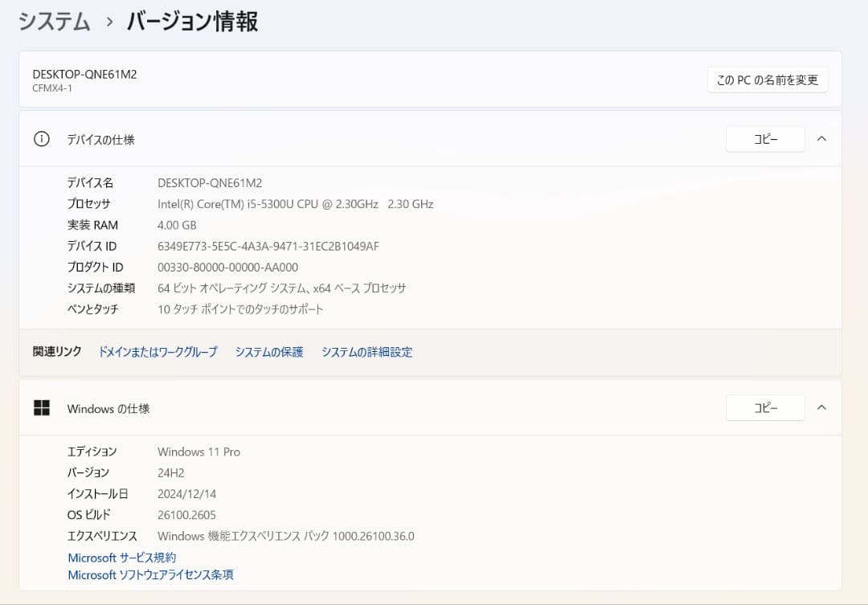Click the Windows logo icon beside Windows の仕様
Screen dimensions: 868x605
coord(41,407)
